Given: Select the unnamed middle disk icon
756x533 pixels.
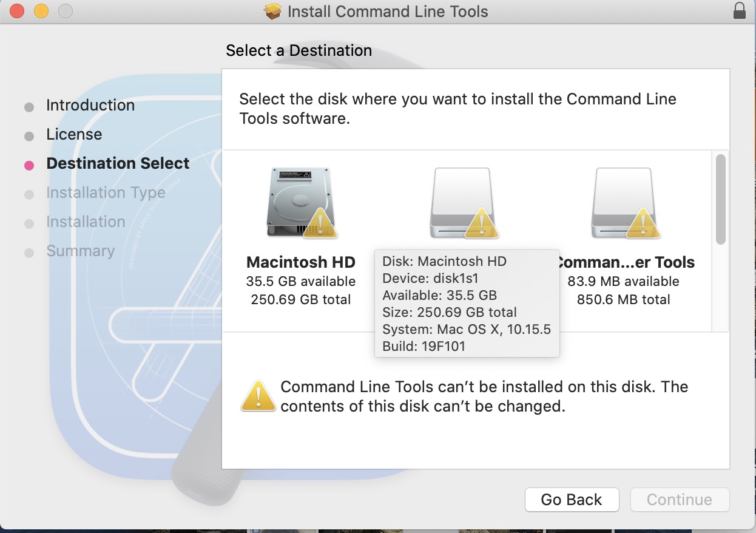Looking at the screenshot, I should [x=463, y=203].
